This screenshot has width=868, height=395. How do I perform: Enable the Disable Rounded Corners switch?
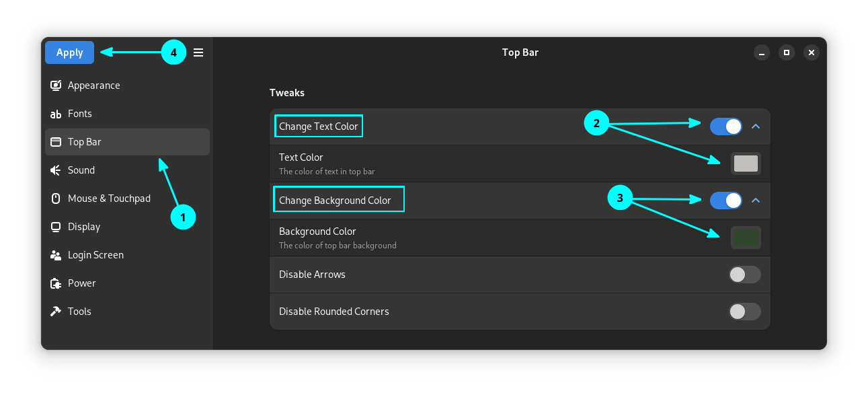coord(744,312)
